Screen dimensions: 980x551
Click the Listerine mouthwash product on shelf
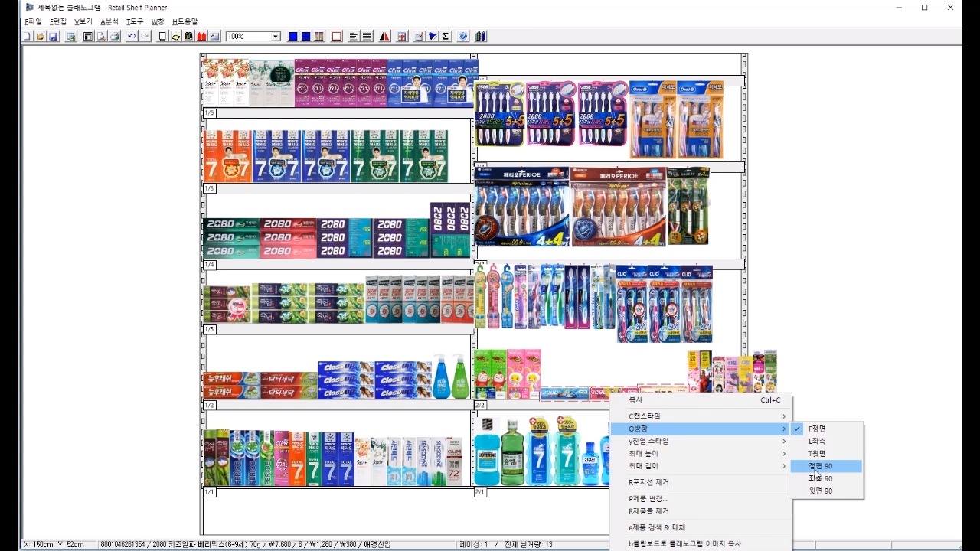(x=487, y=451)
